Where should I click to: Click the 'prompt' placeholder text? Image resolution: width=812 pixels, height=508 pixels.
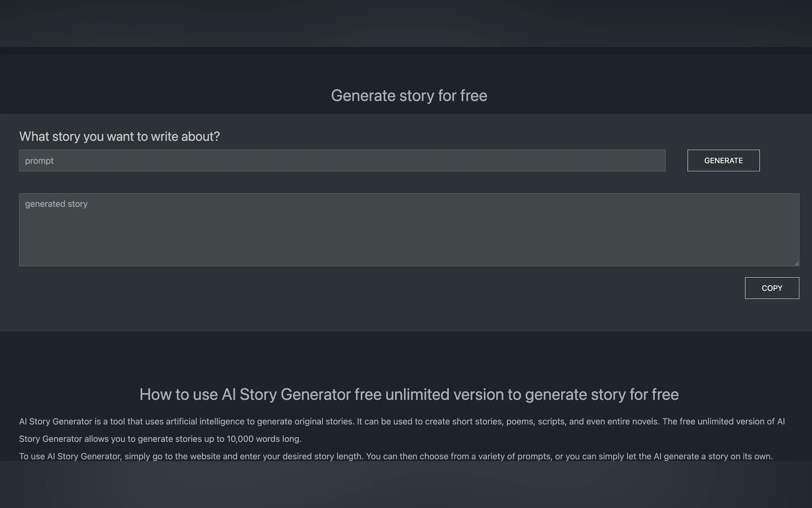(x=39, y=161)
